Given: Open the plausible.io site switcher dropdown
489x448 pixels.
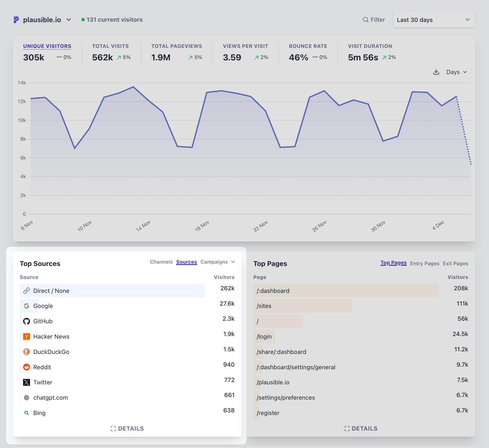Looking at the screenshot, I should [42, 20].
